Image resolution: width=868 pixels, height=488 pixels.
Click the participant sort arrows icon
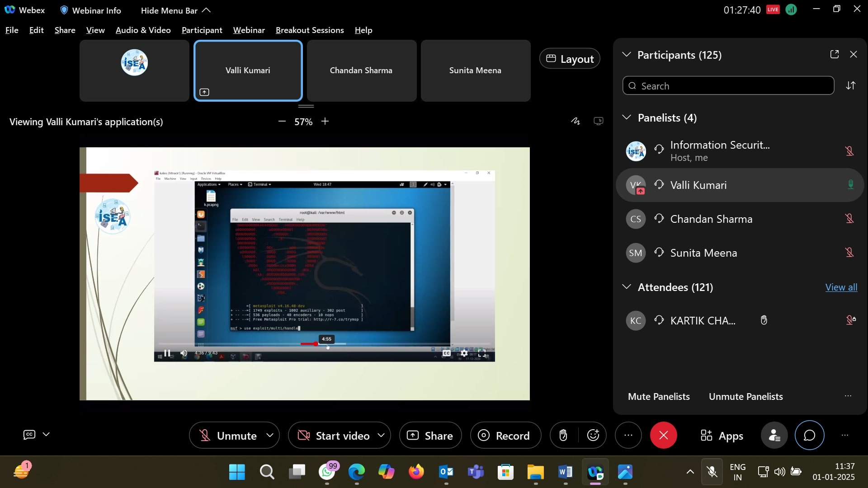coord(851,86)
